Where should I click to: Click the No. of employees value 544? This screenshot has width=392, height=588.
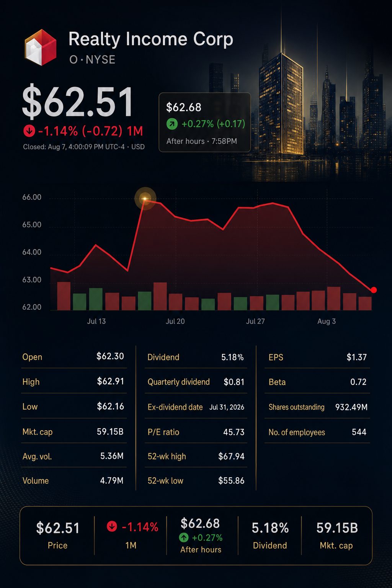[359, 432]
